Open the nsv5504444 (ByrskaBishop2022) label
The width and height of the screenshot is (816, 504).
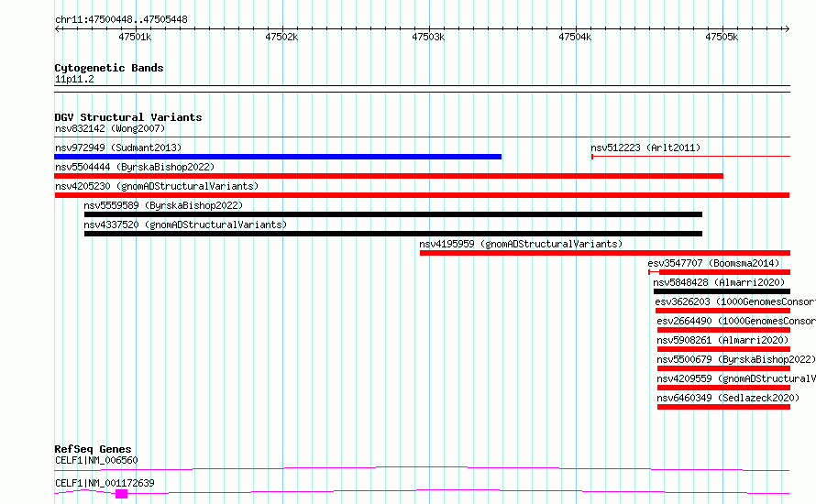pyautogui.click(x=135, y=167)
